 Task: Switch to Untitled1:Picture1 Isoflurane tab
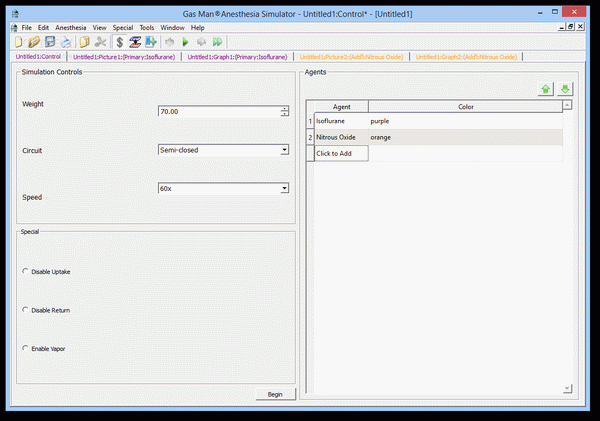pyautogui.click(x=124, y=57)
